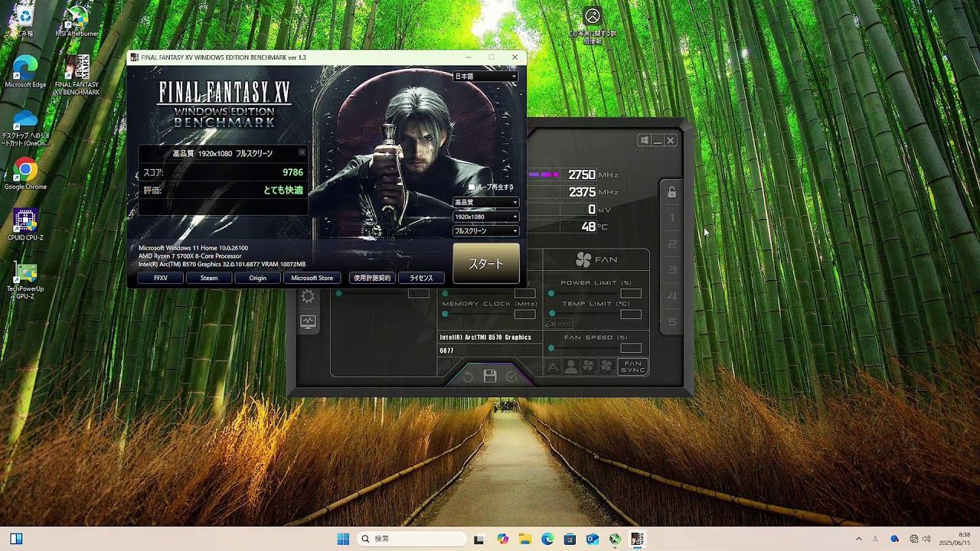Select Afterburner profile slot 2

[x=673, y=244]
